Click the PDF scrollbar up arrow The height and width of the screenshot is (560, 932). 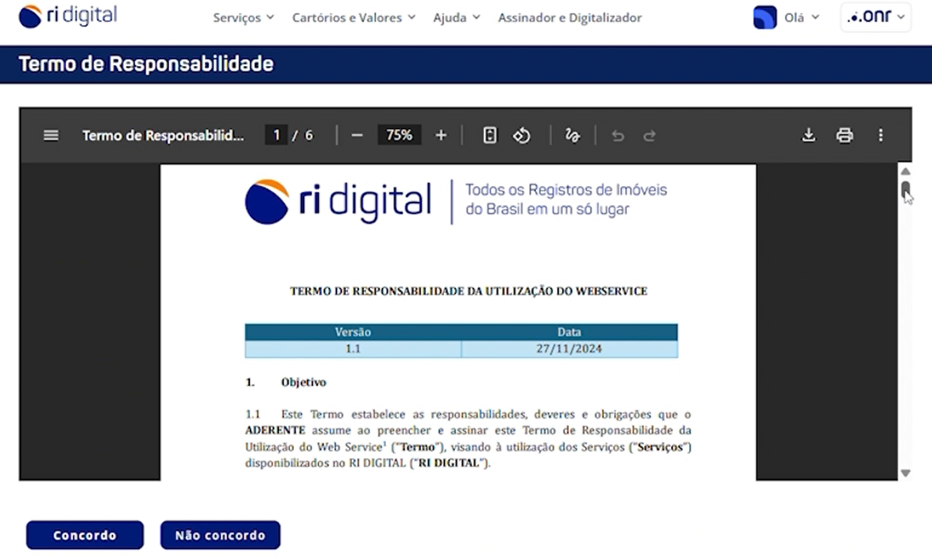(905, 171)
